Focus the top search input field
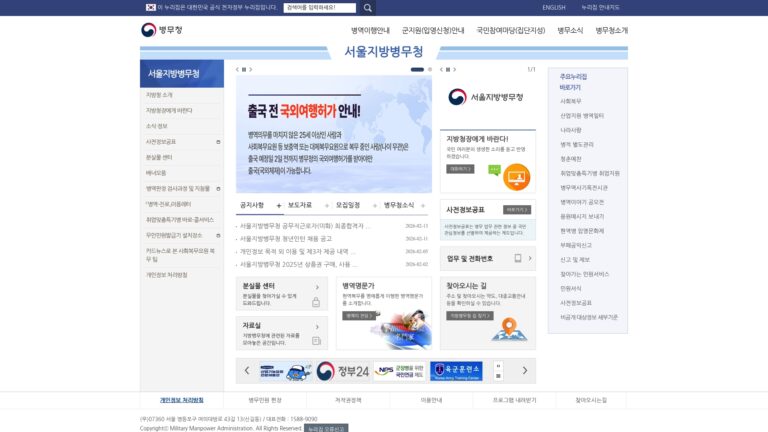The height and width of the screenshot is (432, 768). (x=320, y=8)
